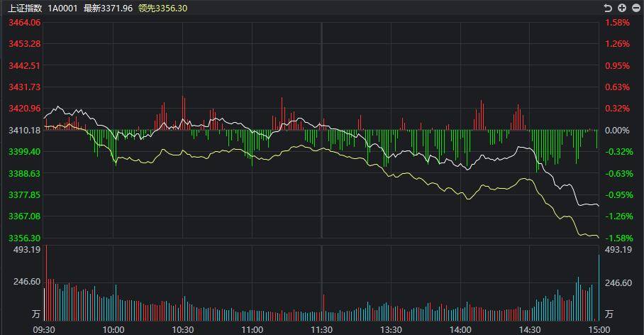
Task: Click the 1.58% top percentage label
Action: [617, 23]
